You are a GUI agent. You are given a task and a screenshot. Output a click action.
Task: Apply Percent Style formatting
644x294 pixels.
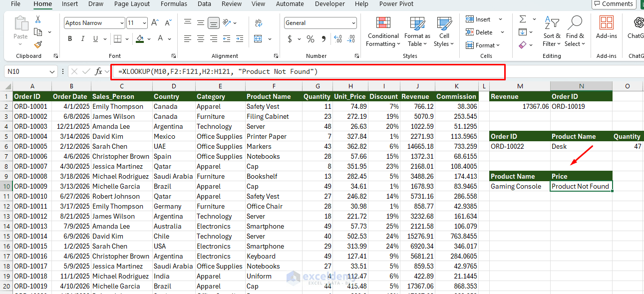click(311, 39)
